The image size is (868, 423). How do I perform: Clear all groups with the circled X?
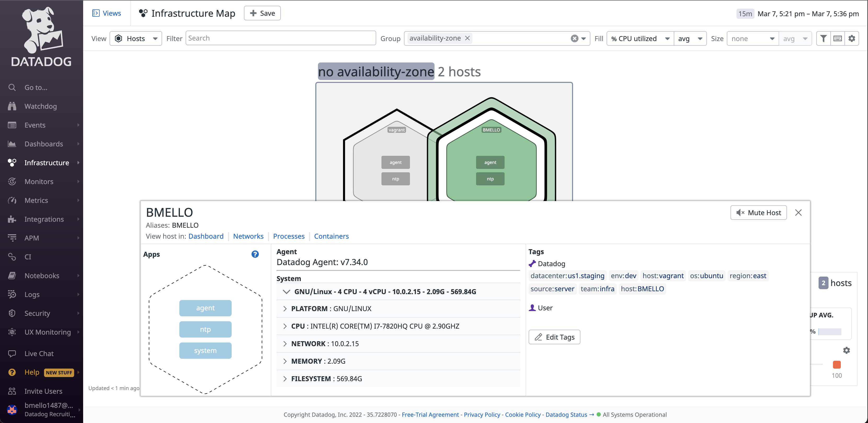coord(574,38)
